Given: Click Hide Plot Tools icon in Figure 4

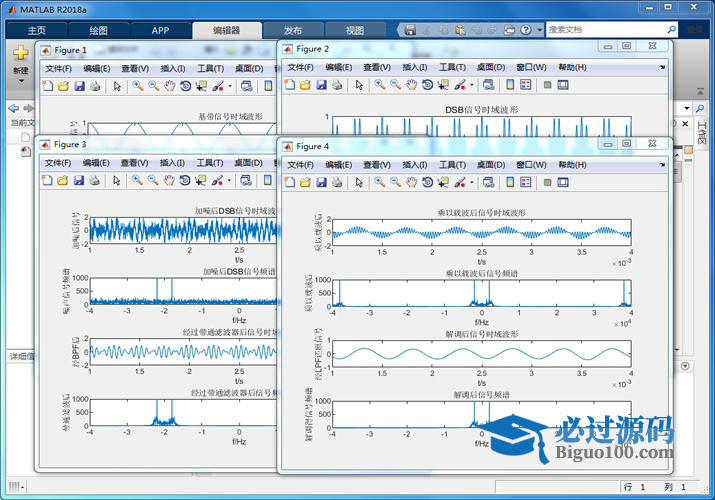Looking at the screenshot, I should pos(548,182).
